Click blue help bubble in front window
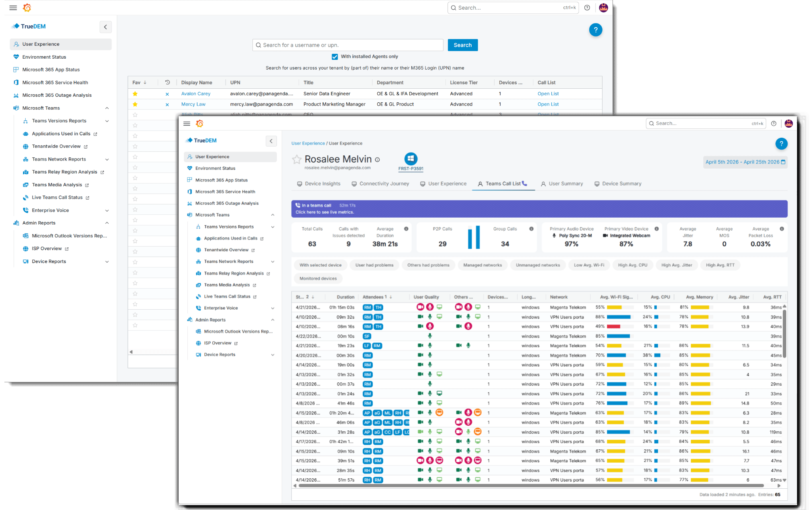 [x=781, y=144]
